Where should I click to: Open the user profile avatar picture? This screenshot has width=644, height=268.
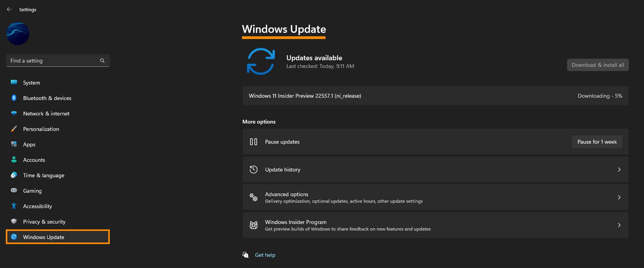click(x=18, y=34)
